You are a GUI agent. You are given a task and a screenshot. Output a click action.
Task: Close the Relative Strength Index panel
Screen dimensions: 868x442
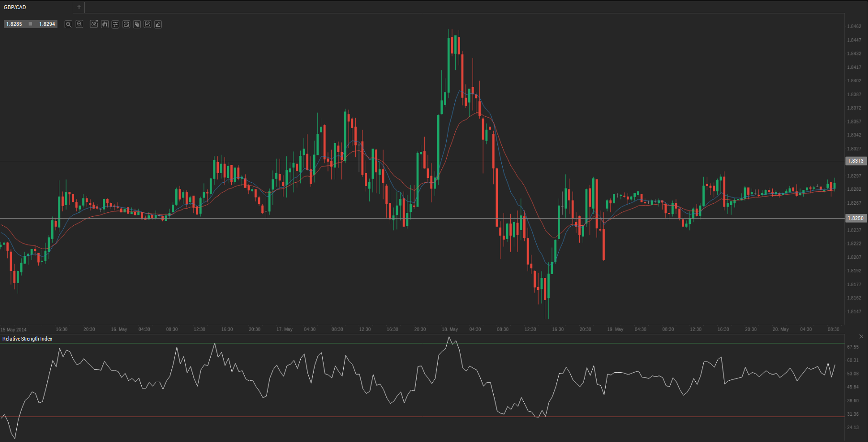point(861,337)
